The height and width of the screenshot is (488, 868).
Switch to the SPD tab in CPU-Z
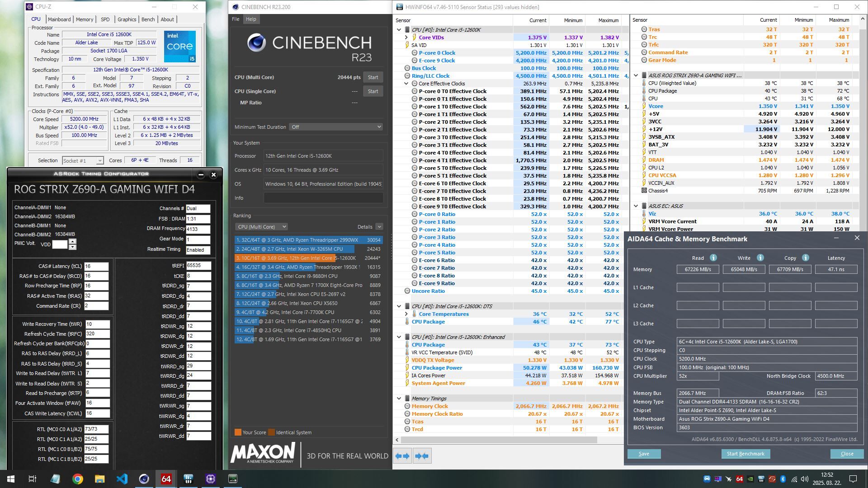(105, 19)
